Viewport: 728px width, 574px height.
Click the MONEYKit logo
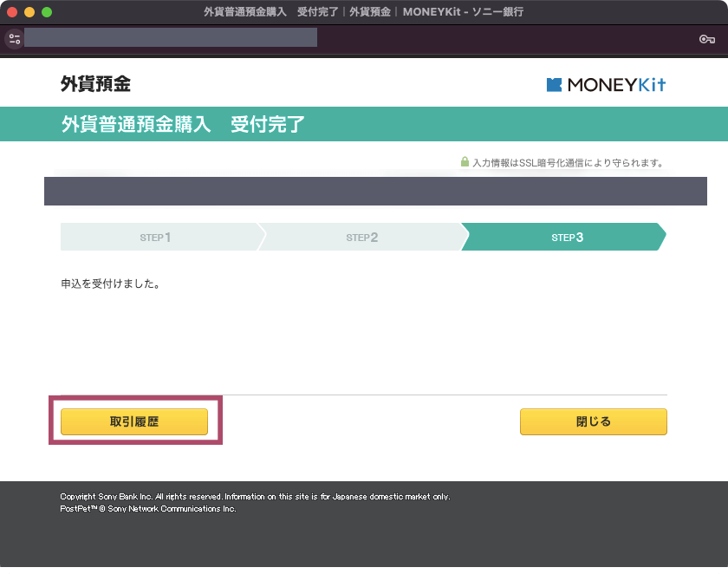tap(607, 84)
